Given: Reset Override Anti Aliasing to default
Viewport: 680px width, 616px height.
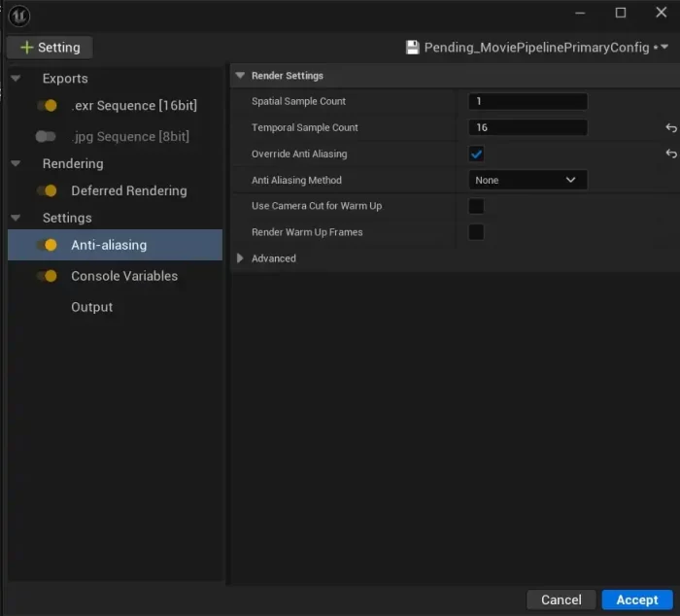Looking at the screenshot, I should (670, 154).
